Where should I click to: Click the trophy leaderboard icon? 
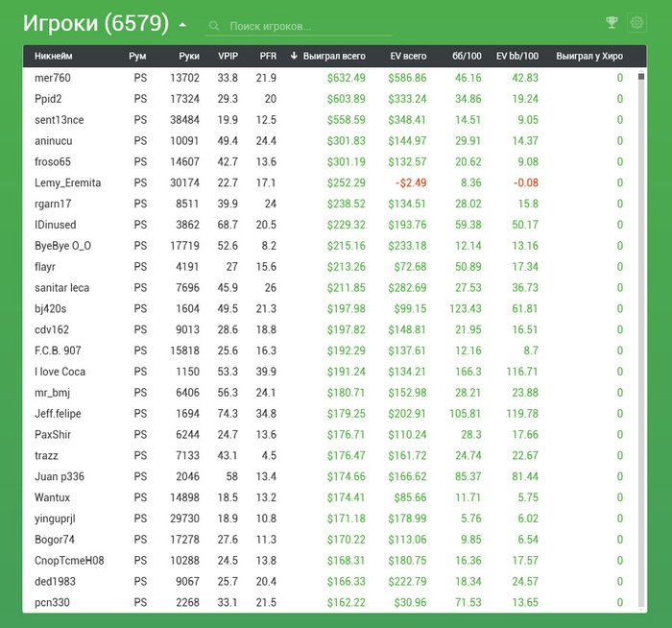click(x=612, y=23)
